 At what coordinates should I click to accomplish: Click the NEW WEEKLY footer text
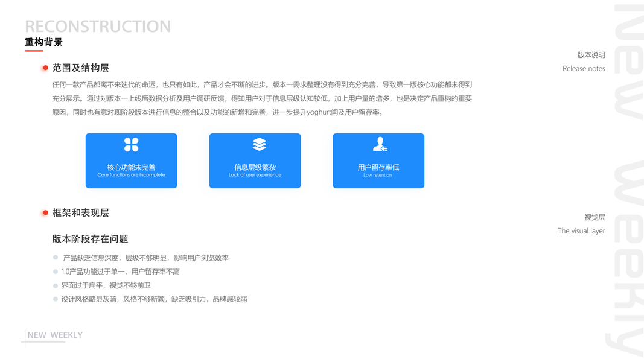point(55,335)
